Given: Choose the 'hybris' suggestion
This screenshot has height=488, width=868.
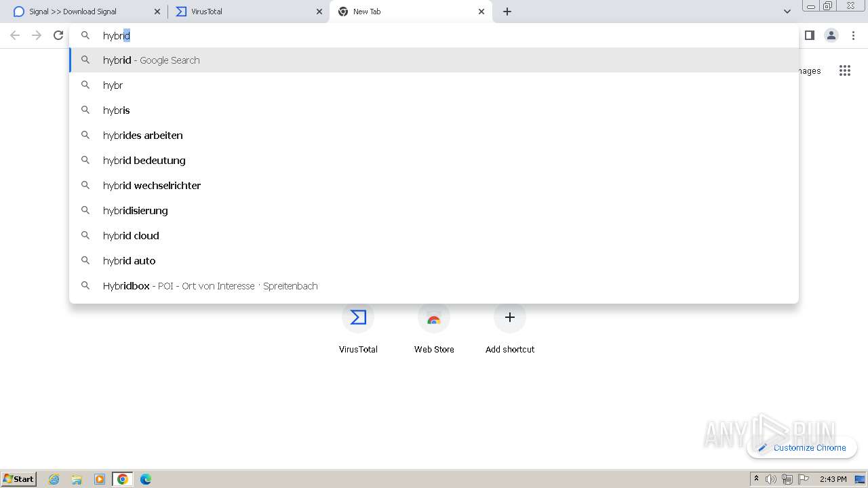Looking at the screenshot, I should tap(434, 110).
